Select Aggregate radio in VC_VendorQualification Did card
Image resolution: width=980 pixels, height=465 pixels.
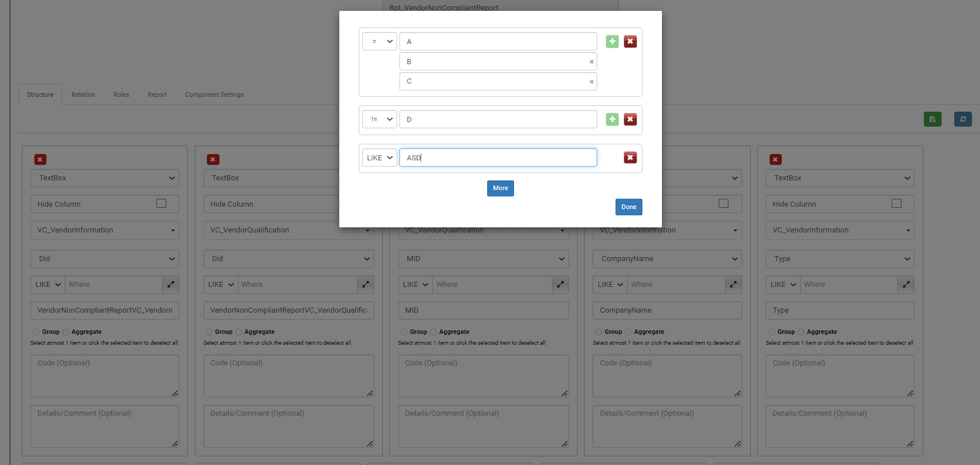(x=238, y=332)
